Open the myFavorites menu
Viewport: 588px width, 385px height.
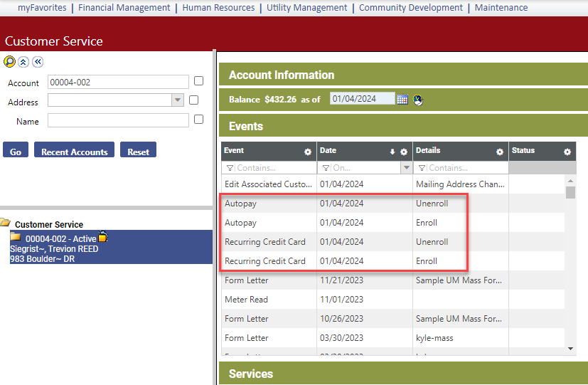(x=42, y=8)
